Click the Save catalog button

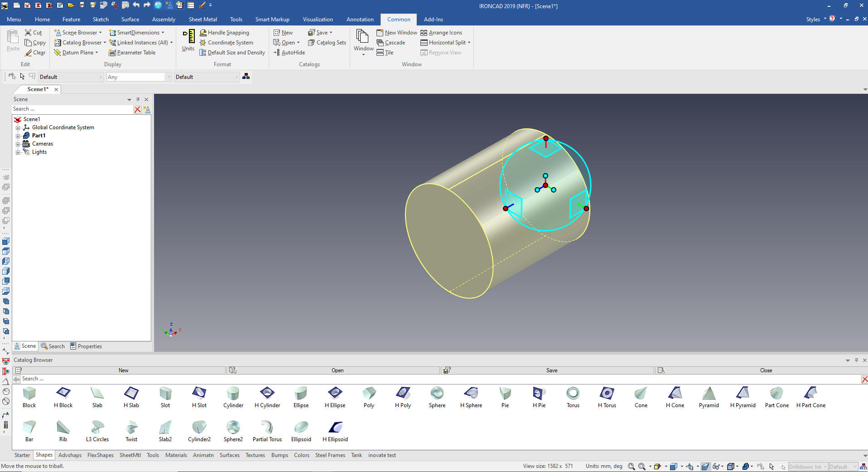coord(551,370)
